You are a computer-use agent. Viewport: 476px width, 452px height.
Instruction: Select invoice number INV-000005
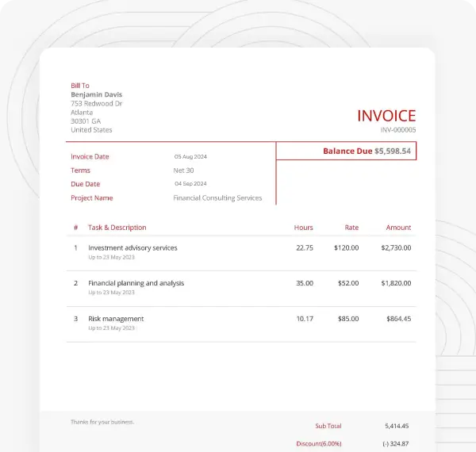coord(398,130)
